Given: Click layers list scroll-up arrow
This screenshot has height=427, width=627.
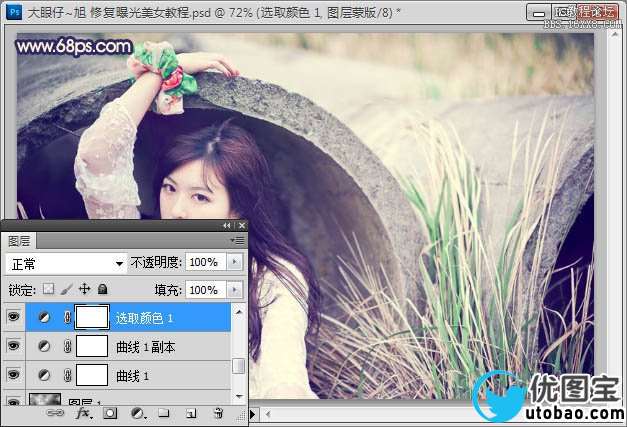Looking at the screenshot, I should click(239, 311).
